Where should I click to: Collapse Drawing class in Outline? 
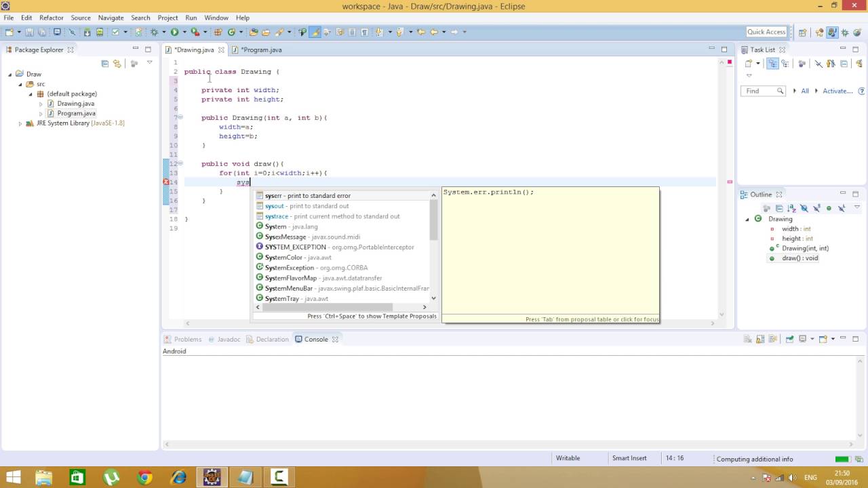tap(747, 219)
